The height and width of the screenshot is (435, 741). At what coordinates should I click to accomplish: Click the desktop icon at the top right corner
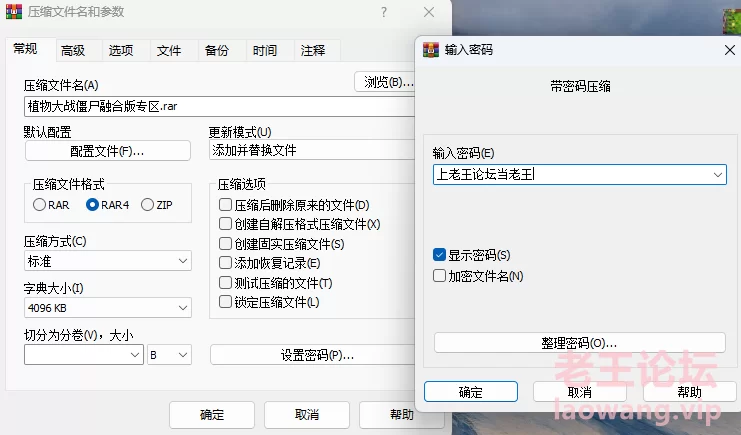pos(732,20)
